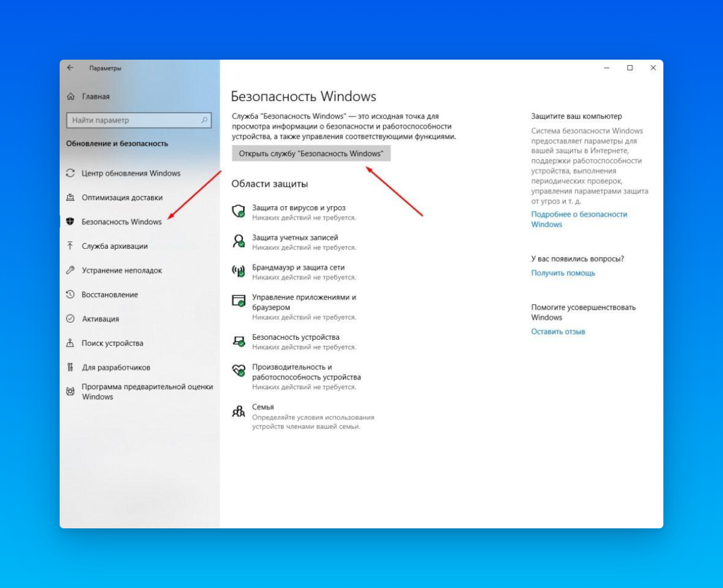Click the Windows Security shield icon in sidebar
The width and height of the screenshot is (723, 588).
click(70, 222)
